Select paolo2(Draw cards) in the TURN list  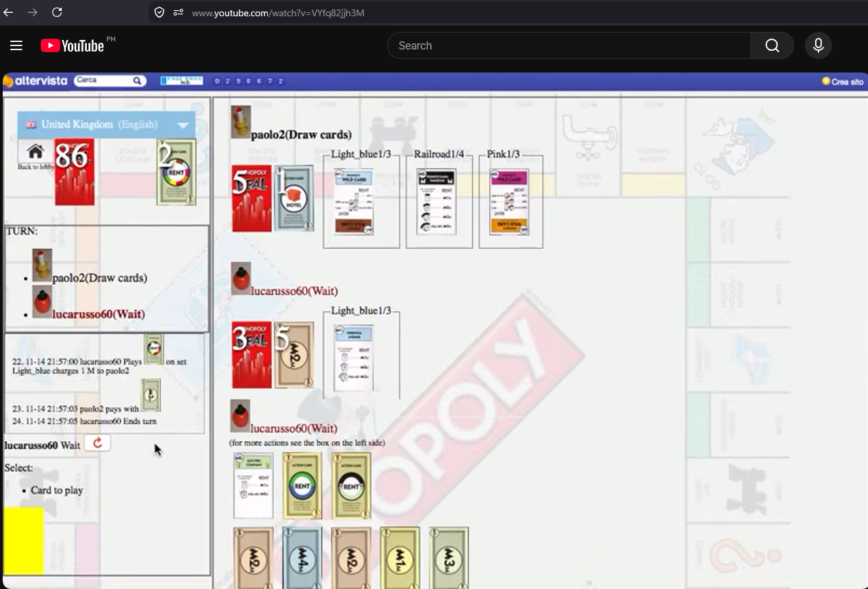pyautogui.click(x=100, y=278)
